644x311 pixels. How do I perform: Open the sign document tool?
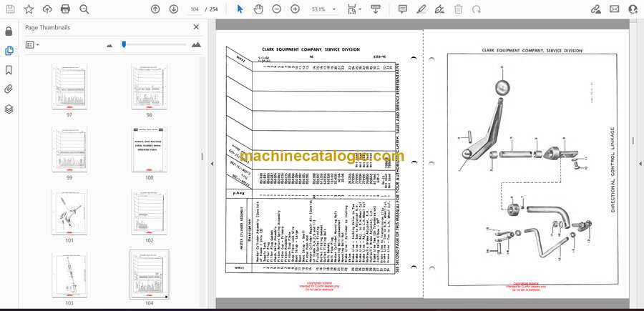point(439,9)
